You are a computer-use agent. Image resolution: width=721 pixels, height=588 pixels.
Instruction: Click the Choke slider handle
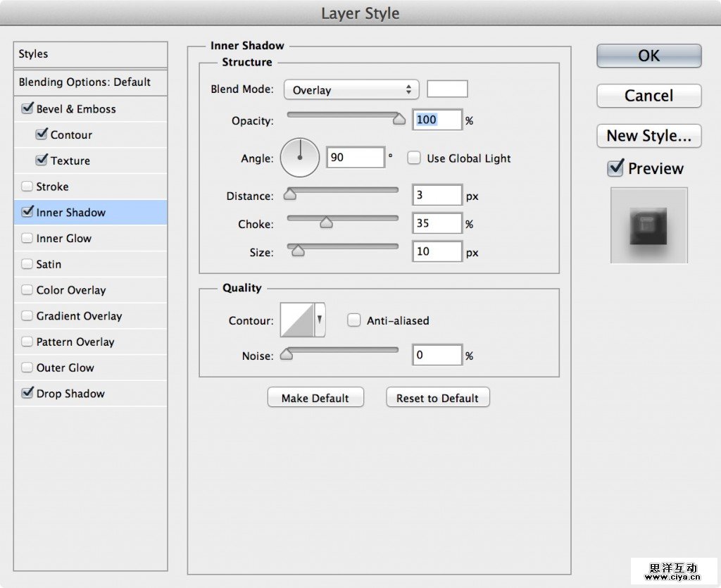(x=326, y=223)
